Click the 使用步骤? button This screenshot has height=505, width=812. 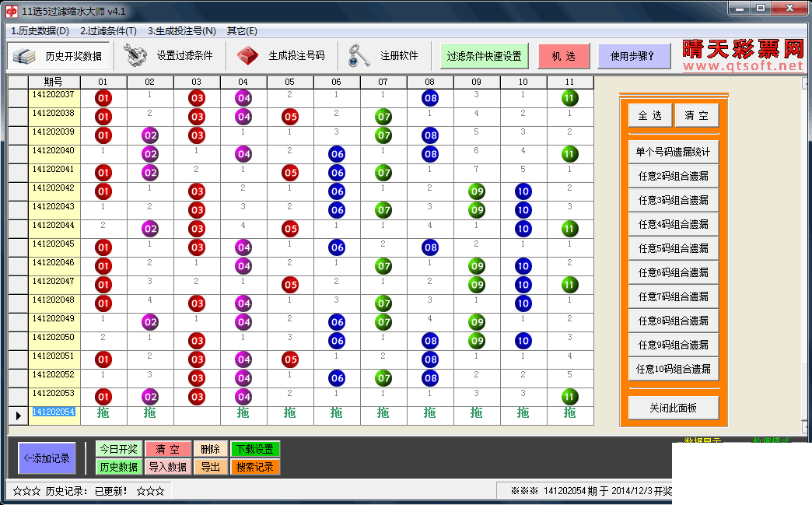point(633,56)
